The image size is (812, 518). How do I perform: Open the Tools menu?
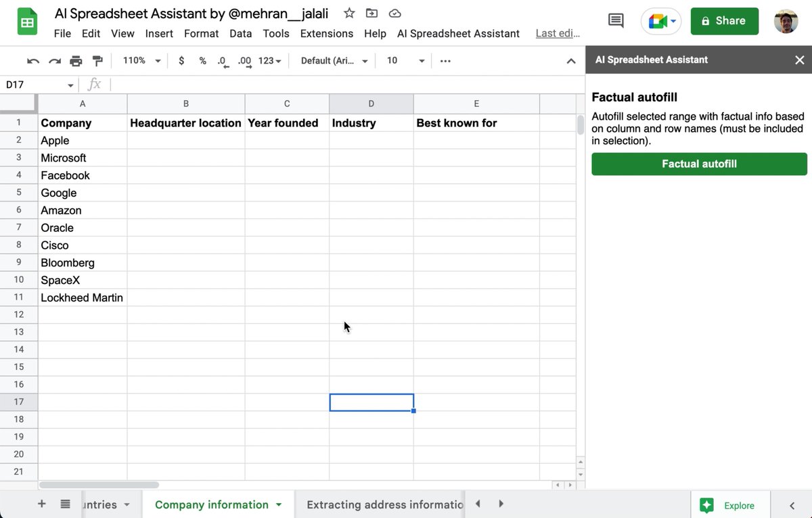pyautogui.click(x=276, y=33)
